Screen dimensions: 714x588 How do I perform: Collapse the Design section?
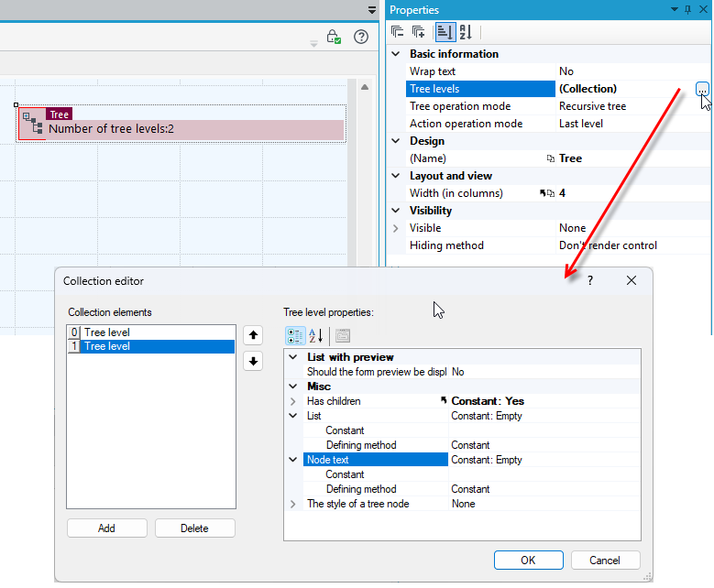(396, 141)
